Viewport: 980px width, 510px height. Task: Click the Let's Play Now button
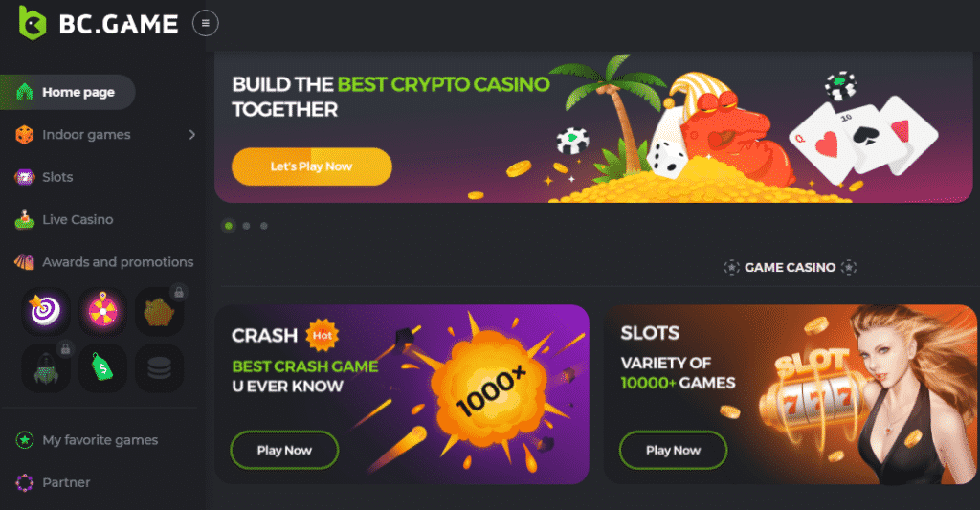coord(312,166)
